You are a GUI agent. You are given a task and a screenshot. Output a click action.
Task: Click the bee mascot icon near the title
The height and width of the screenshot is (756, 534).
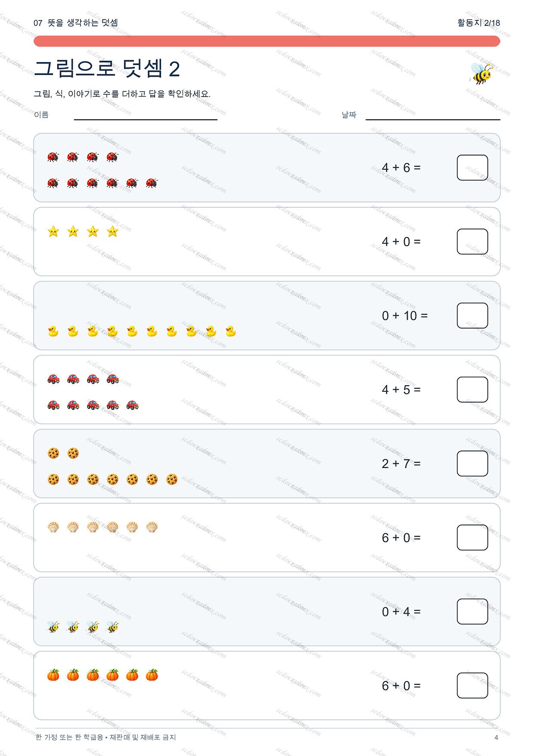coord(481,73)
